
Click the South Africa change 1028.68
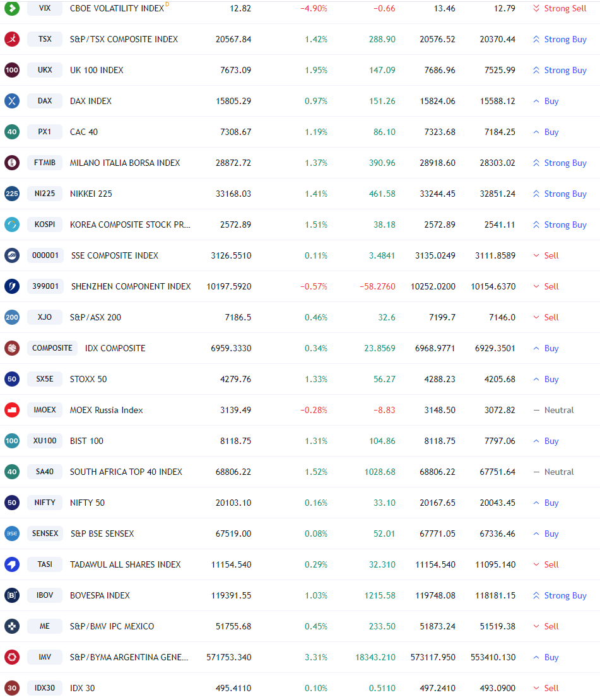(380, 472)
